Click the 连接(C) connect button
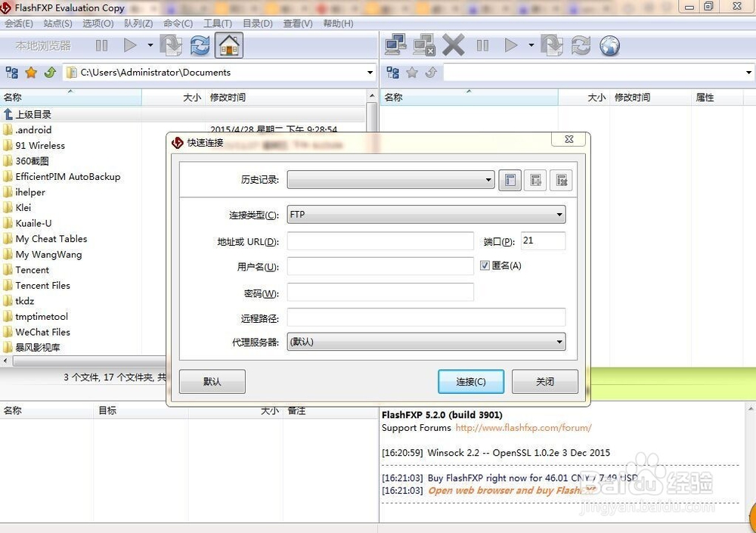756x533 pixels. [x=471, y=382]
